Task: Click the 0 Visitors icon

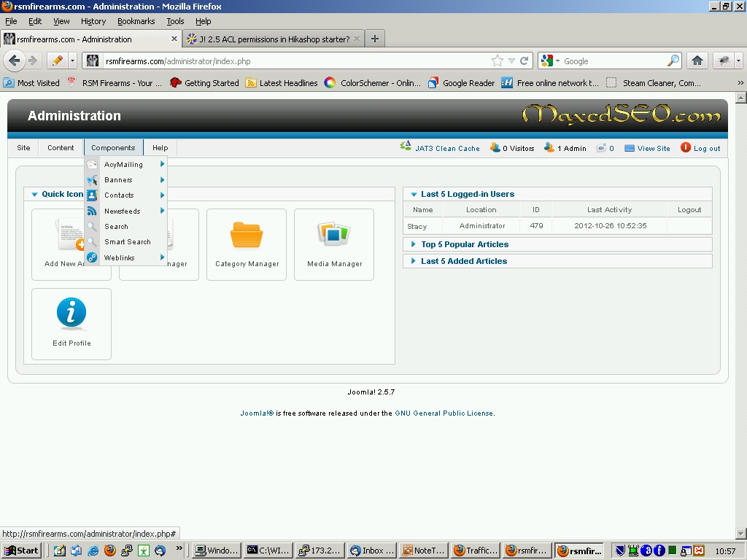Action: click(495, 147)
